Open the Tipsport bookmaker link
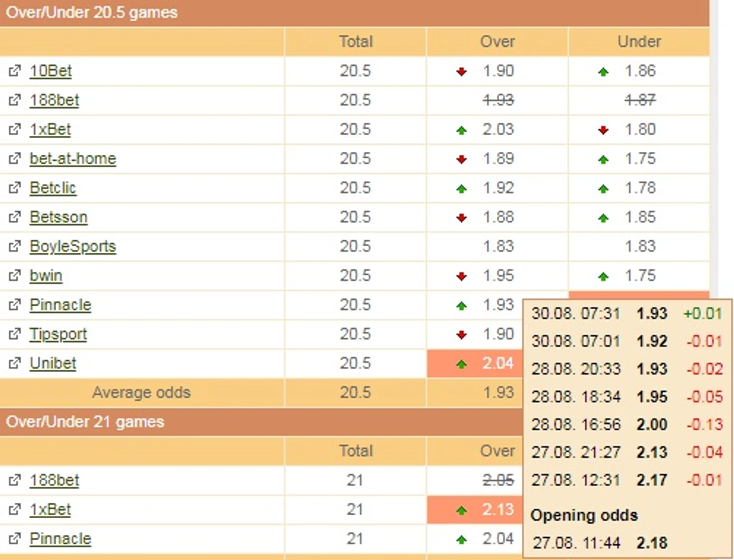This screenshot has width=734, height=560. [x=58, y=334]
